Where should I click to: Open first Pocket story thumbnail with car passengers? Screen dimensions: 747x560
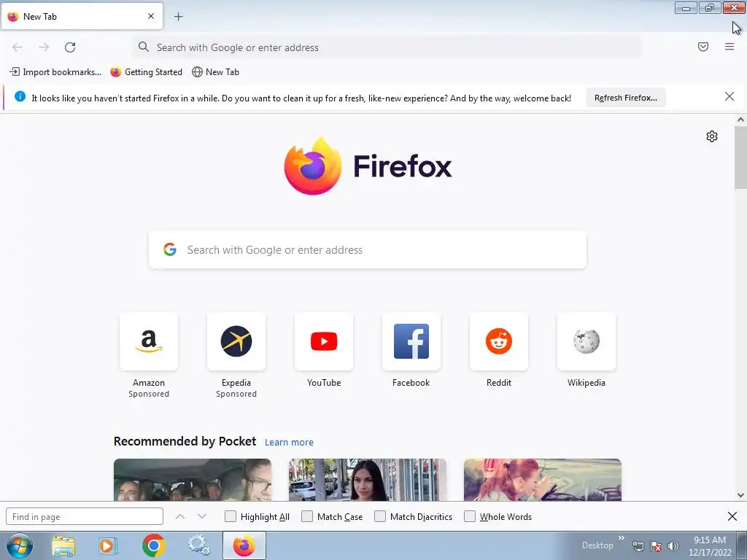[x=193, y=480]
